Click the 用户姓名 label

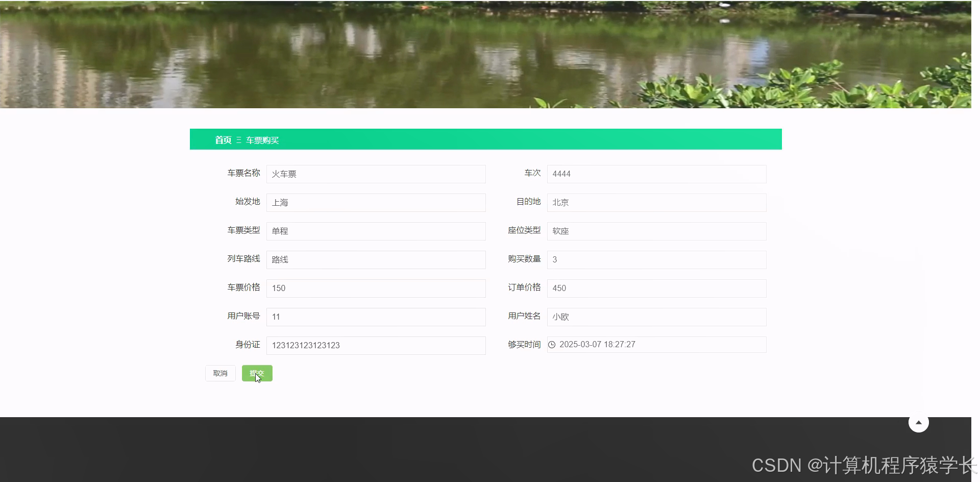[524, 316]
